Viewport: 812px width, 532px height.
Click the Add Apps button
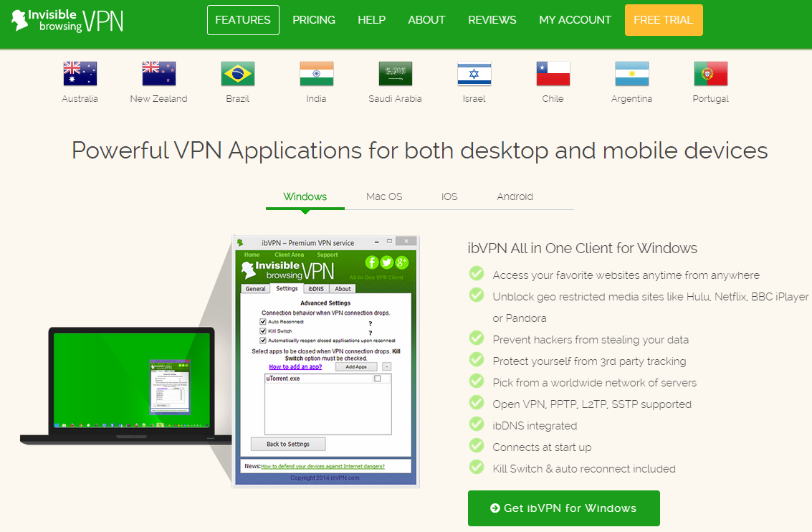click(x=355, y=367)
